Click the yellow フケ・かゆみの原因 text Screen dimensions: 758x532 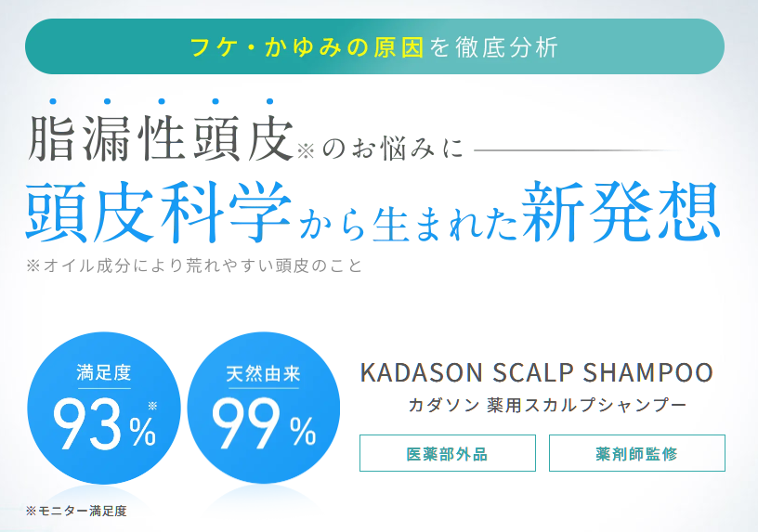pyautogui.click(x=307, y=47)
